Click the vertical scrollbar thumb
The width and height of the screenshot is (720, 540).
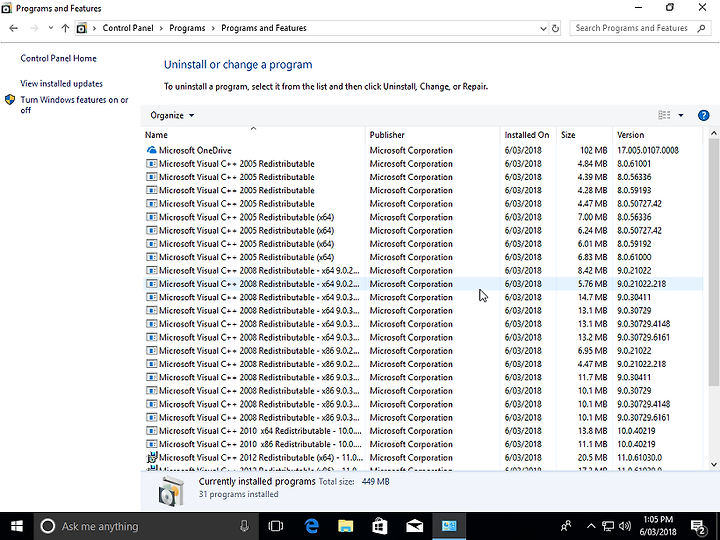(x=714, y=262)
